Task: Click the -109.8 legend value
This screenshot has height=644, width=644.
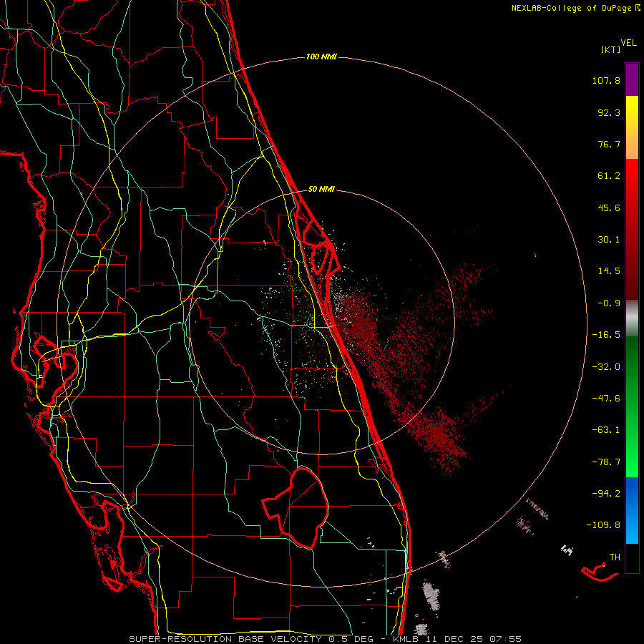Action: tap(603, 525)
